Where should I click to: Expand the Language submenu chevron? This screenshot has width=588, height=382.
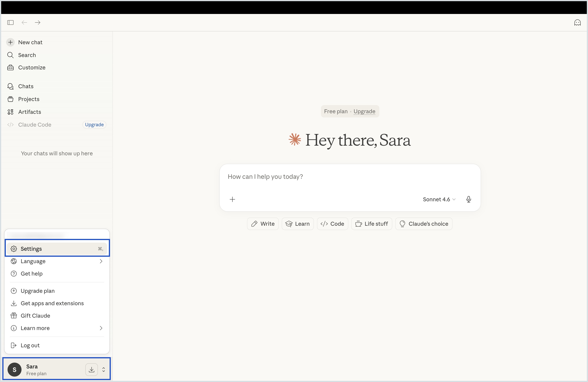point(101,261)
